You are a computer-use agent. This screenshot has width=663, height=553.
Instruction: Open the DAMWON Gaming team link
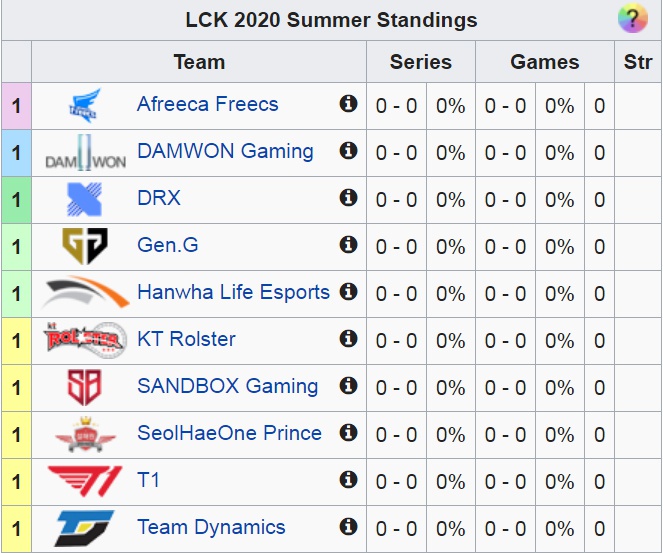[225, 151]
